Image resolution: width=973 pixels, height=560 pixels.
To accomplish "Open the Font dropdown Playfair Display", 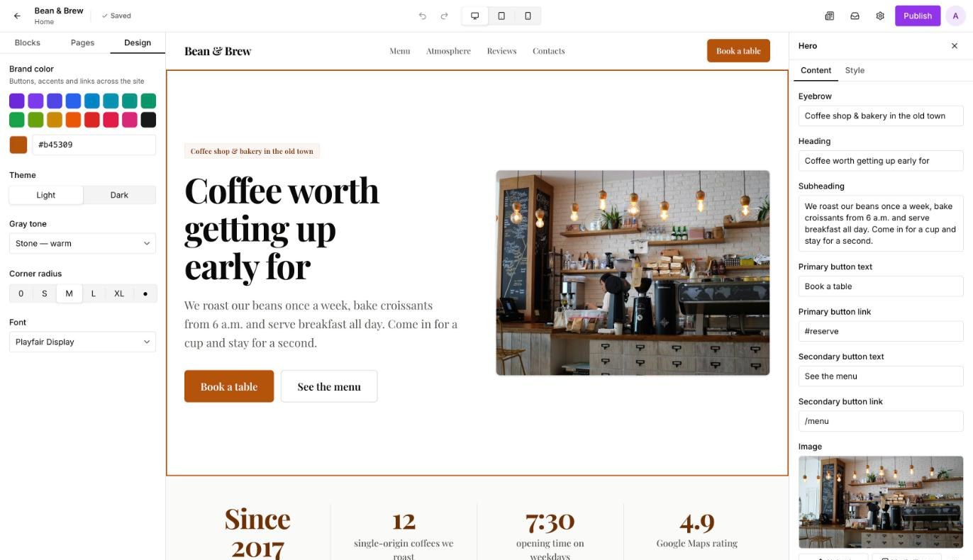I will tap(82, 342).
